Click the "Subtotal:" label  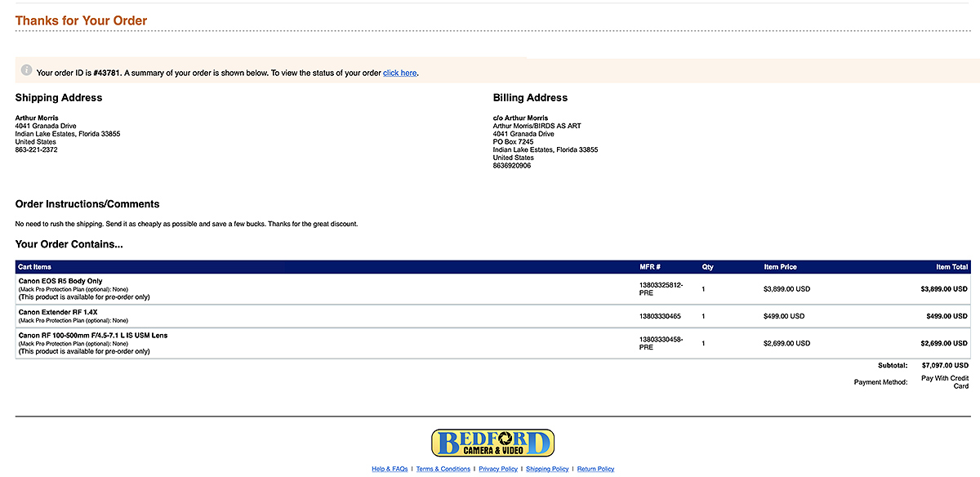click(x=892, y=365)
